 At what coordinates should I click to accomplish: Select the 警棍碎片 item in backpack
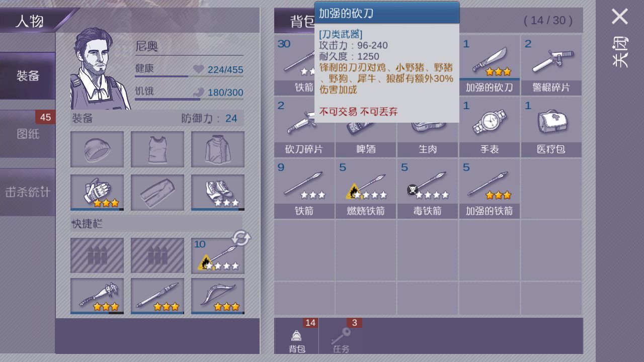(x=551, y=65)
